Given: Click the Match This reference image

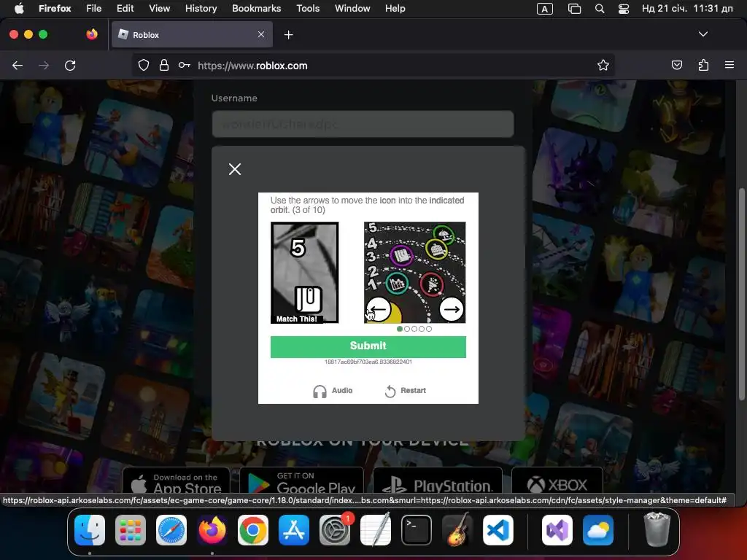Looking at the screenshot, I should pyautogui.click(x=305, y=273).
